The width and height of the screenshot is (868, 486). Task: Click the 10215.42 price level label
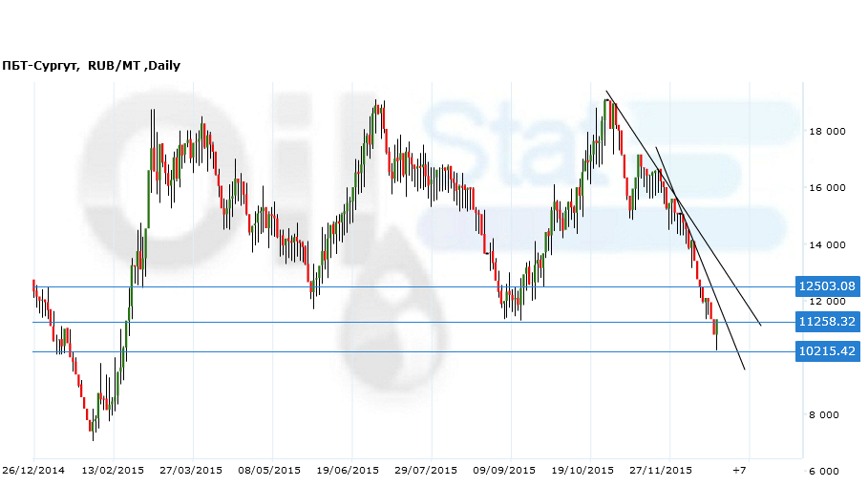point(826,351)
